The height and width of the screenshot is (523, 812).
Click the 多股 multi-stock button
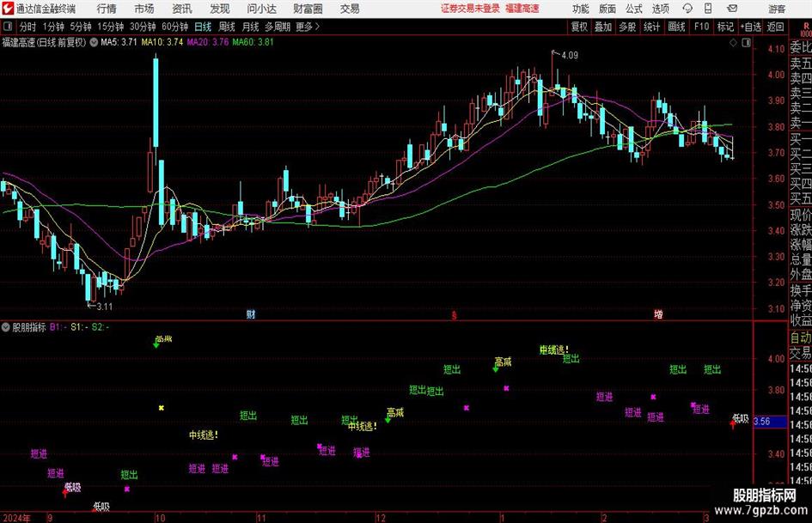tap(627, 27)
